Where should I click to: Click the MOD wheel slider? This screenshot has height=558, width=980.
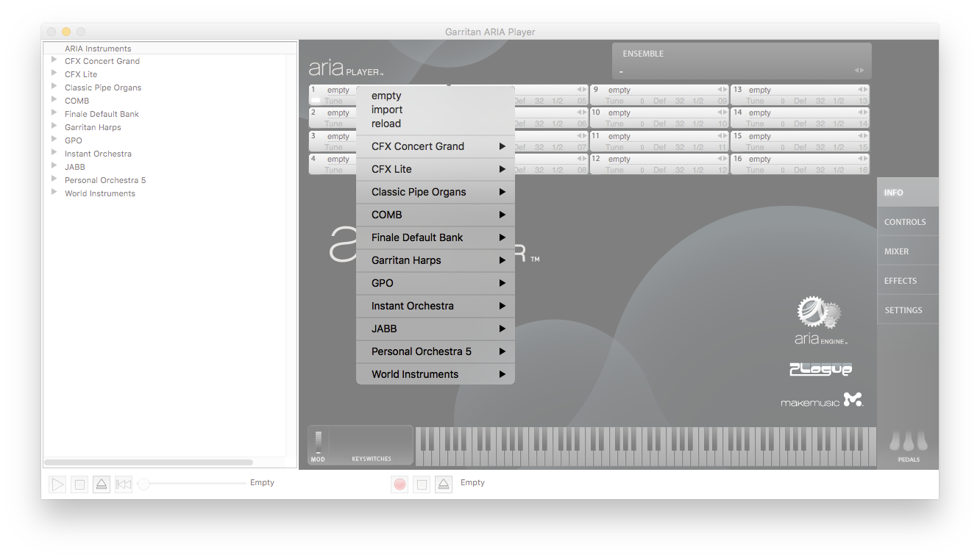point(318,442)
